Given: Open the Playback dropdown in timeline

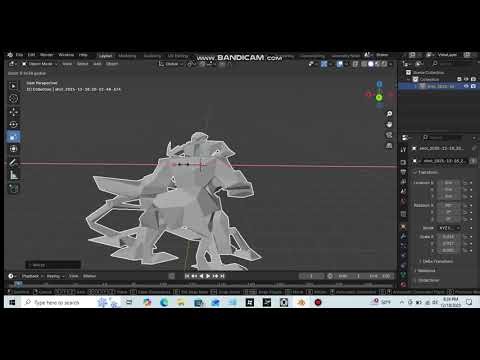Looking at the screenshot, I should [33, 276].
